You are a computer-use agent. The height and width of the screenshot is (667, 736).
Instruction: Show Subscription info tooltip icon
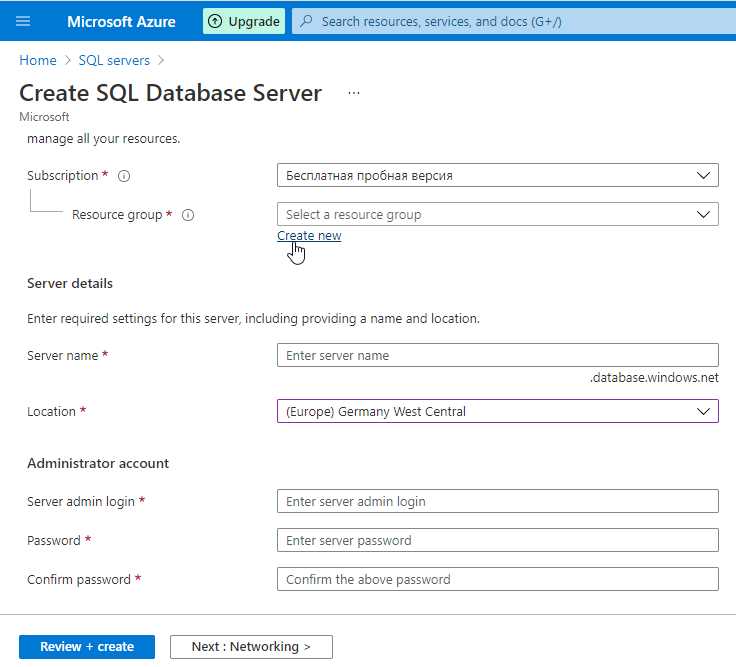point(124,176)
